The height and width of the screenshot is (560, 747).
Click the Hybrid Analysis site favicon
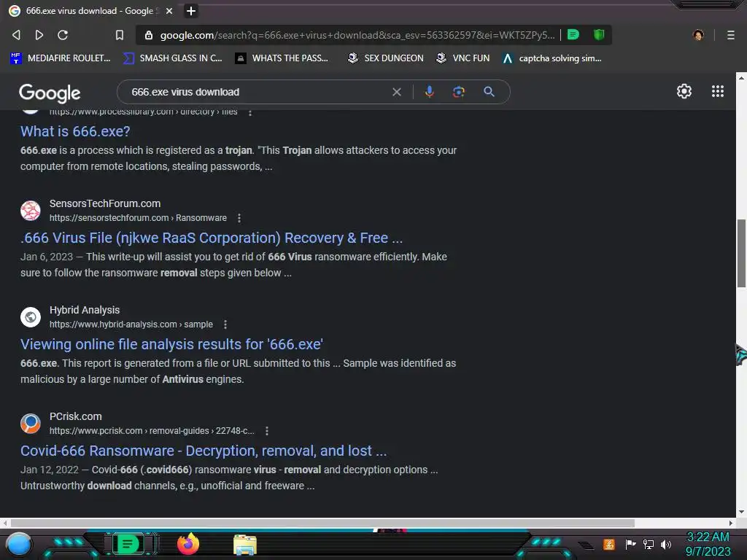(31, 316)
